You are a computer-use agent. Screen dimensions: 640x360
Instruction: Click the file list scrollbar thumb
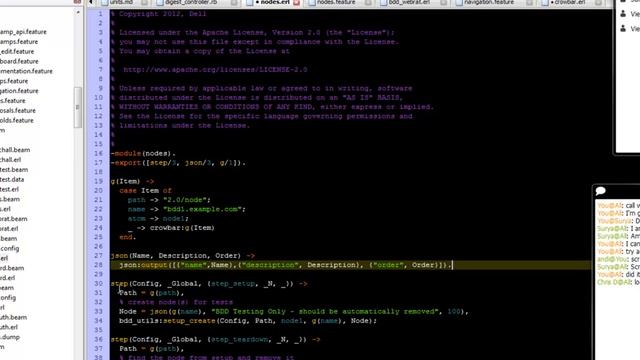pyautogui.click(x=78, y=107)
